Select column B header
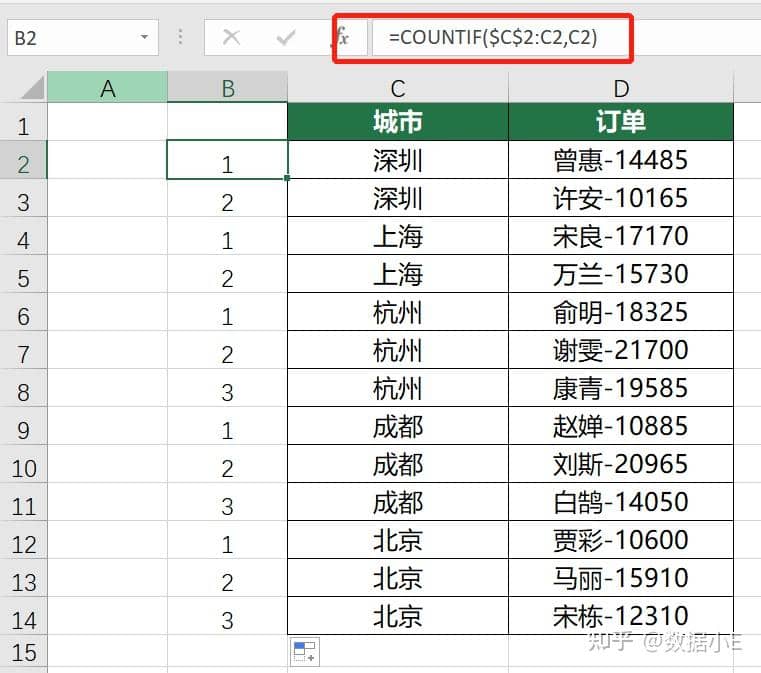The height and width of the screenshot is (673, 761). coord(228,89)
